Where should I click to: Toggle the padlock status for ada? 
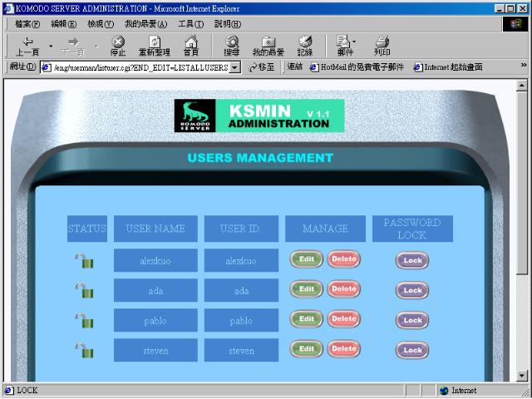(x=85, y=290)
